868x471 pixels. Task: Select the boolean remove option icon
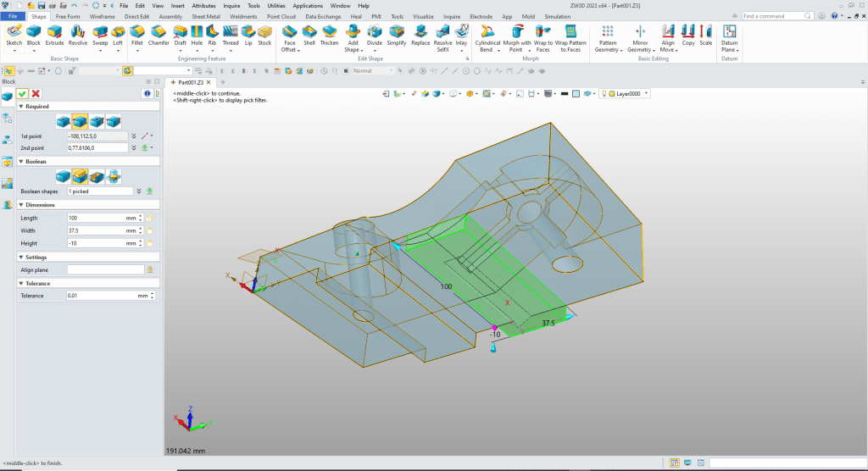pos(97,176)
